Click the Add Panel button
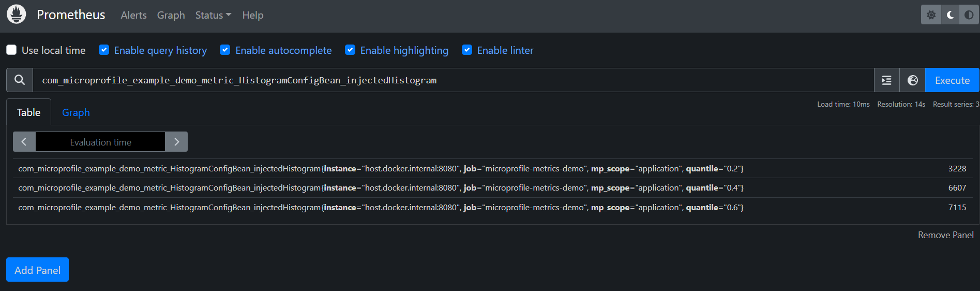980x291 pixels. point(37,270)
